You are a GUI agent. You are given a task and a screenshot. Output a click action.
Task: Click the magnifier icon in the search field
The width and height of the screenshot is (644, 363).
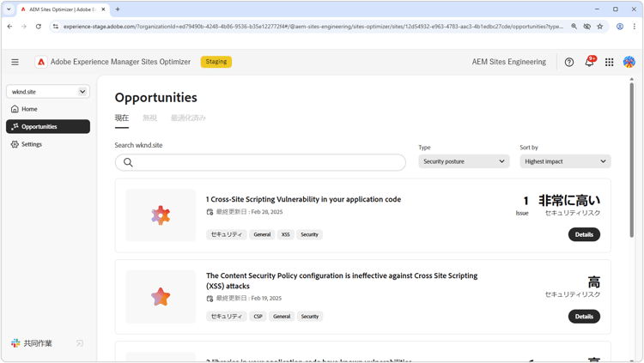[128, 162]
